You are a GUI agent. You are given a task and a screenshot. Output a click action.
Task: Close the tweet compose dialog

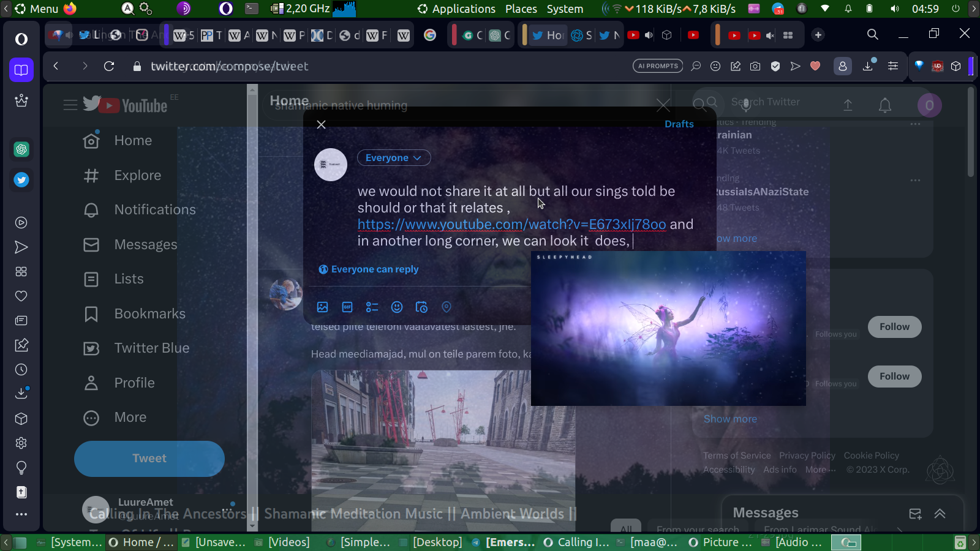(x=321, y=124)
